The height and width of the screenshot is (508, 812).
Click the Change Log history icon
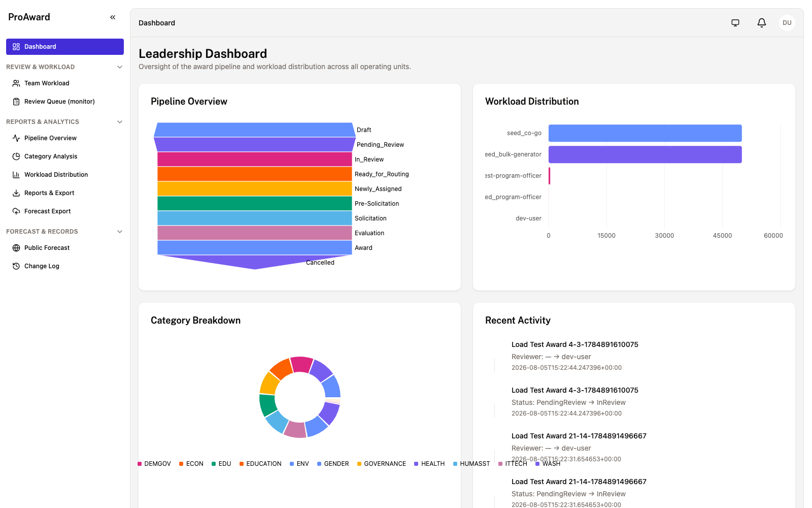[16, 266]
